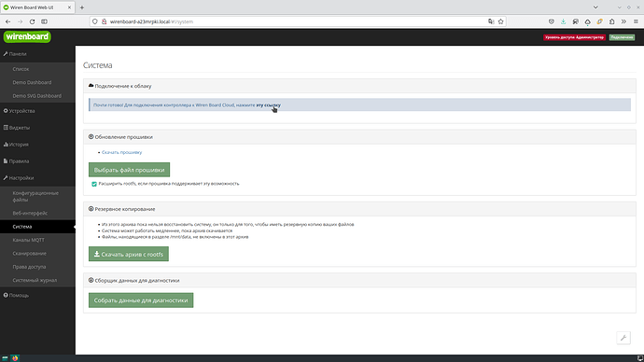The image size is (644, 362).
Task: Go forward to next page
Action: [x=20, y=21]
